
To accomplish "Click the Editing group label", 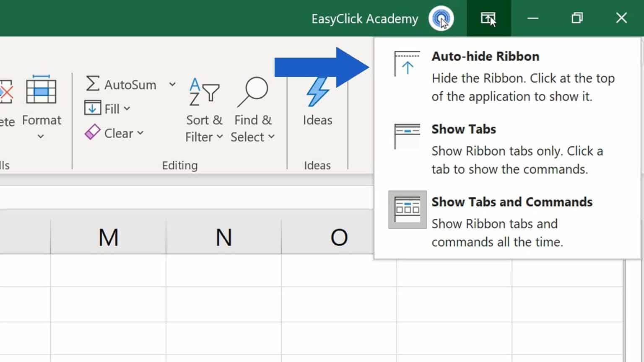I will coord(179,165).
